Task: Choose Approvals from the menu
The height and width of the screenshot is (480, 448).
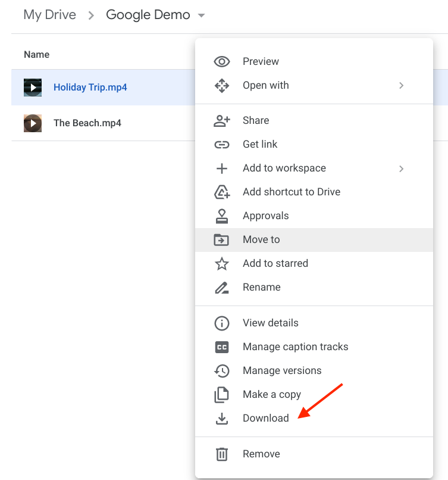Action: pyautogui.click(x=314, y=216)
